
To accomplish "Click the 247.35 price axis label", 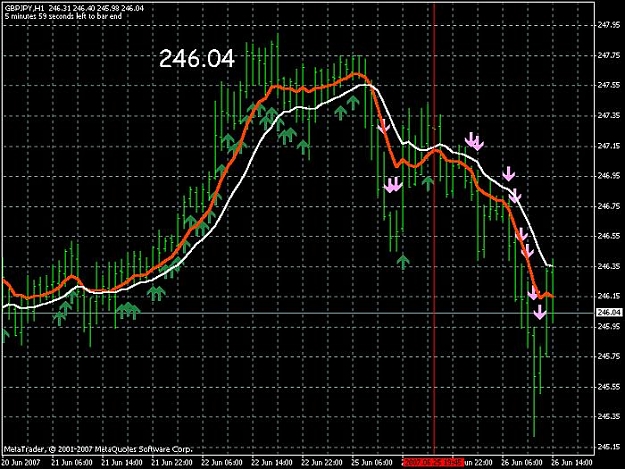I will pos(609,116).
